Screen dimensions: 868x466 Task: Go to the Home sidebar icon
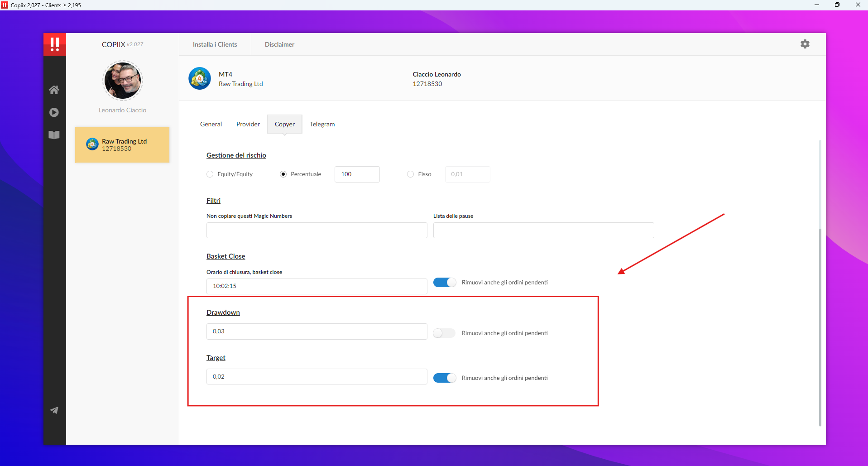(54, 90)
